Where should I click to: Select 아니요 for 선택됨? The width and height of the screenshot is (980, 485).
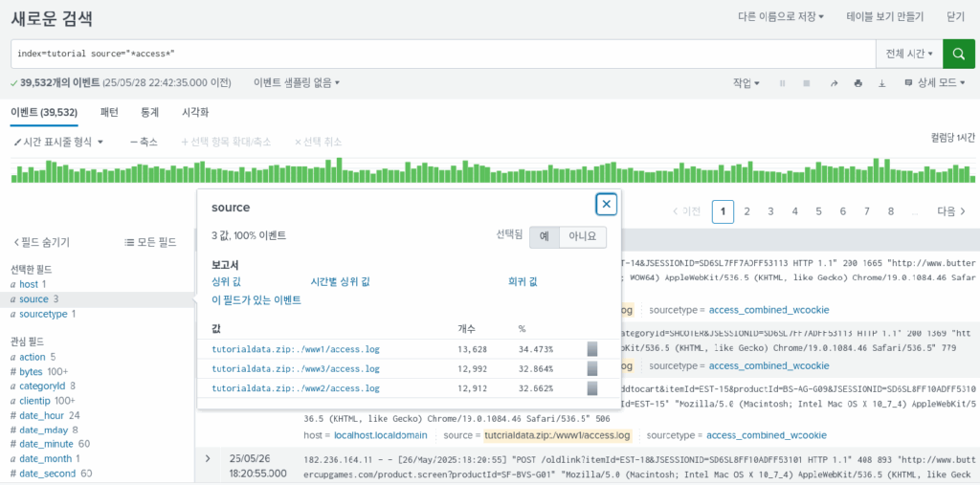pyautogui.click(x=583, y=237)
